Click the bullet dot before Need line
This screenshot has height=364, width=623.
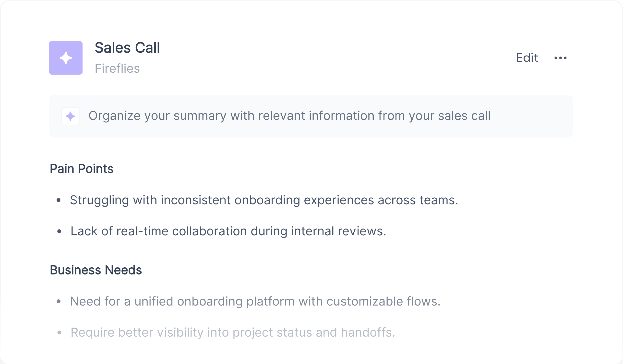click(x=59, y=302)
